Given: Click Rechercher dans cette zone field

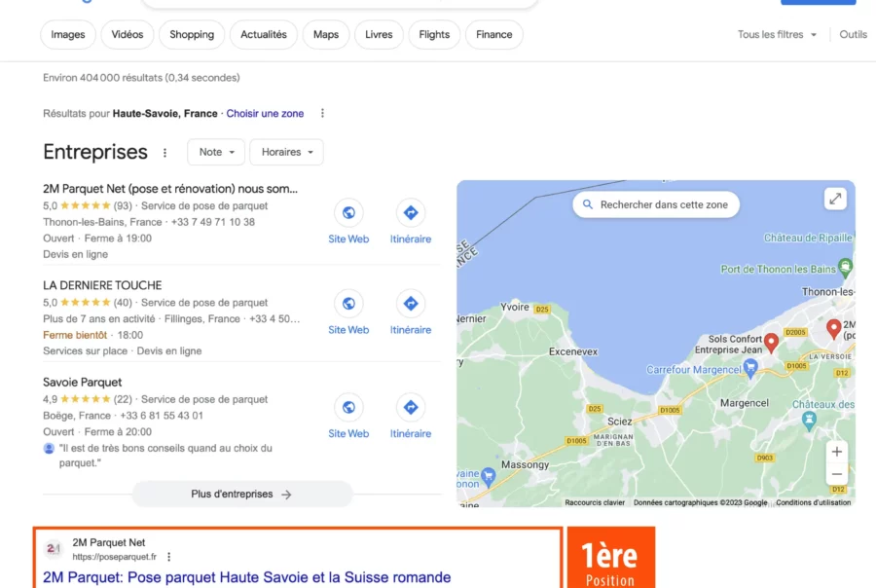Looking at the screenshot, I should pos(656,204).
